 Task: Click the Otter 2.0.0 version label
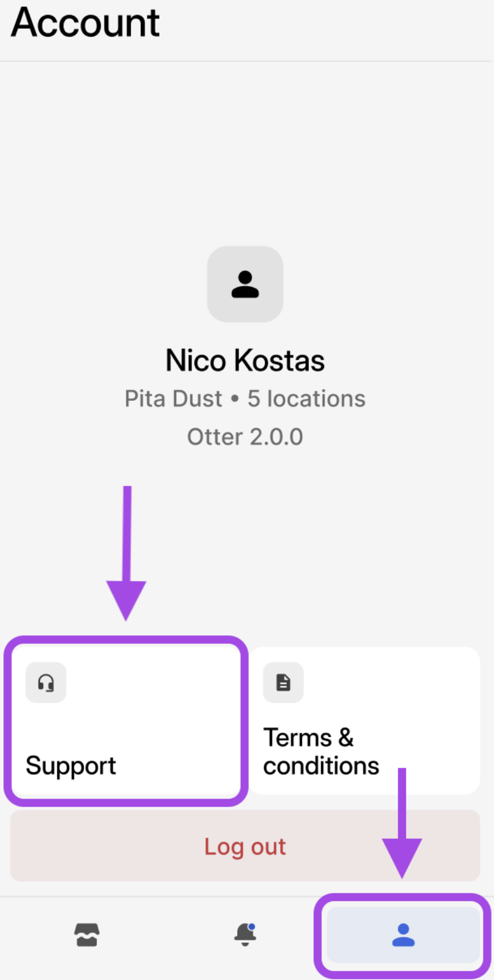[245, 437]
